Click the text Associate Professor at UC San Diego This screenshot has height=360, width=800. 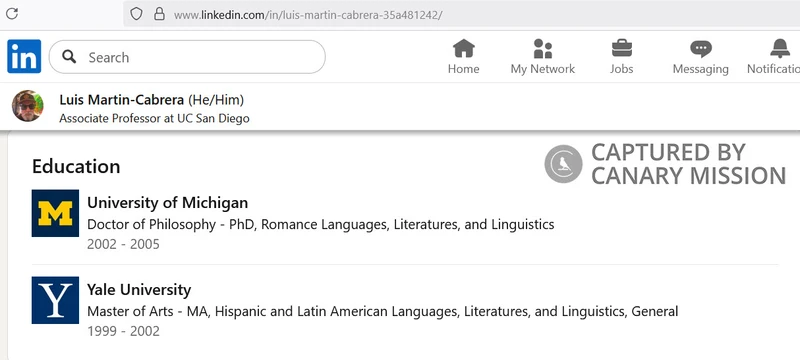[x=154, y=118]
